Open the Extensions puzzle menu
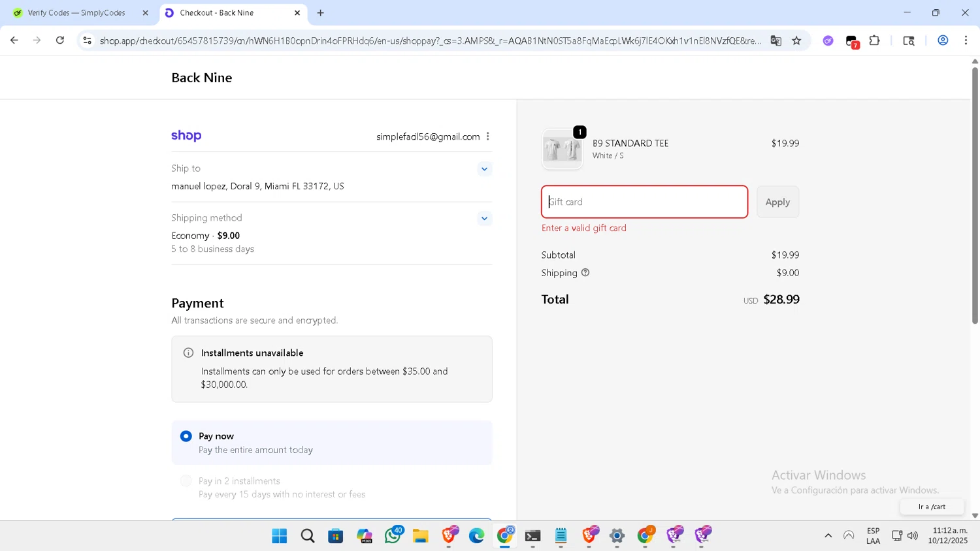 874,40
